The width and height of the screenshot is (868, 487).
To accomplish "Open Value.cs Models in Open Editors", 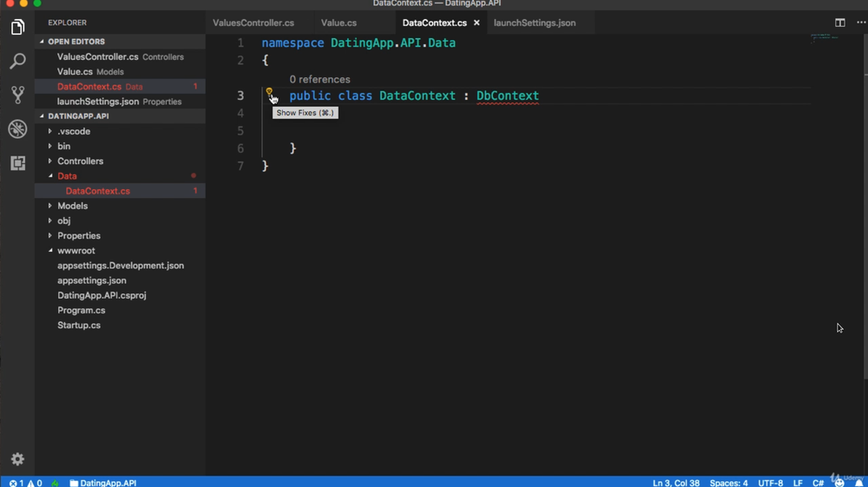I will pyautogui.click(x=120, y=71).
